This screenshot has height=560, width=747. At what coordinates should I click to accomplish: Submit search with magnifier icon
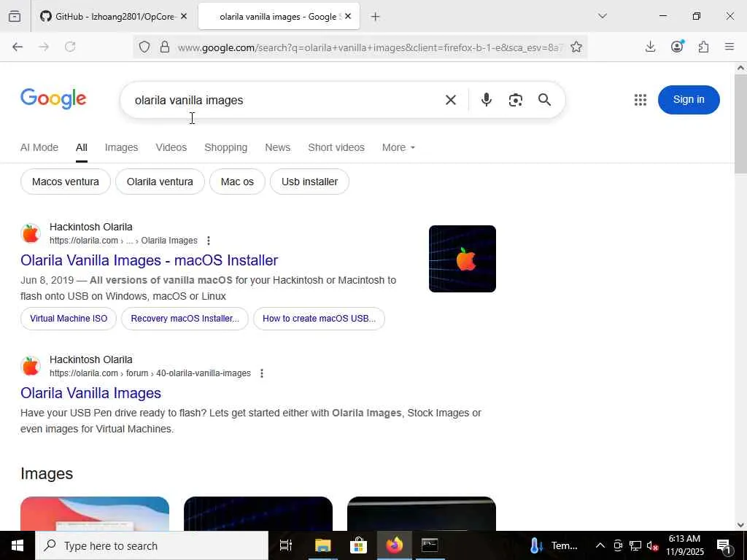click(x=544, y=100)
